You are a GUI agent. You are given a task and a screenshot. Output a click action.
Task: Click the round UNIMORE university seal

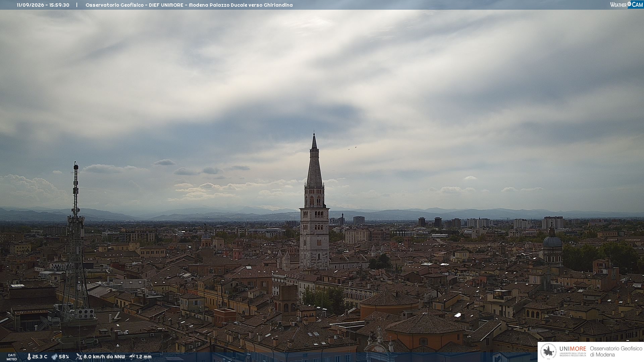[548, 351]
